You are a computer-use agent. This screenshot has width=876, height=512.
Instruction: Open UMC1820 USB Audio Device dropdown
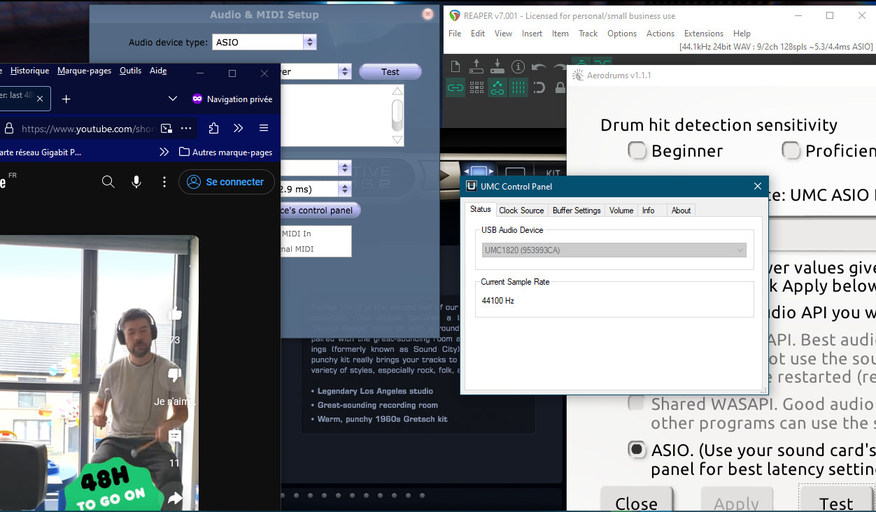614,250
